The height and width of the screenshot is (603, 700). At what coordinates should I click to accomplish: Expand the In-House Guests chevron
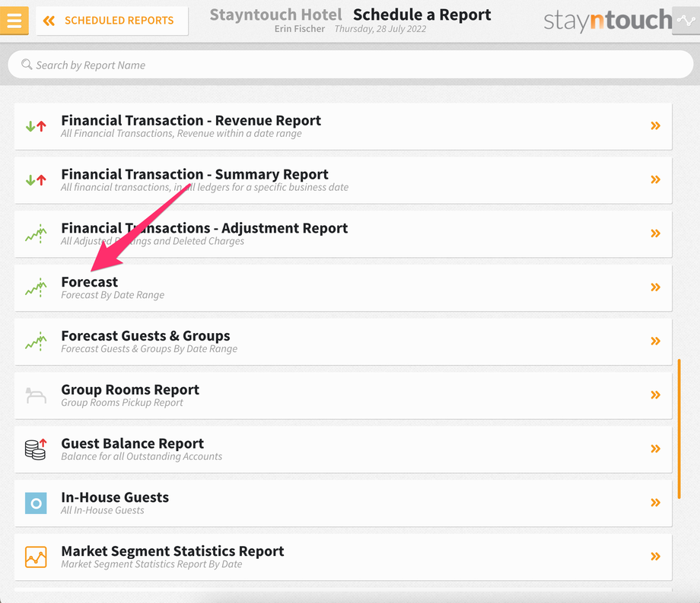pyautogui.click(x=655, y=503)
